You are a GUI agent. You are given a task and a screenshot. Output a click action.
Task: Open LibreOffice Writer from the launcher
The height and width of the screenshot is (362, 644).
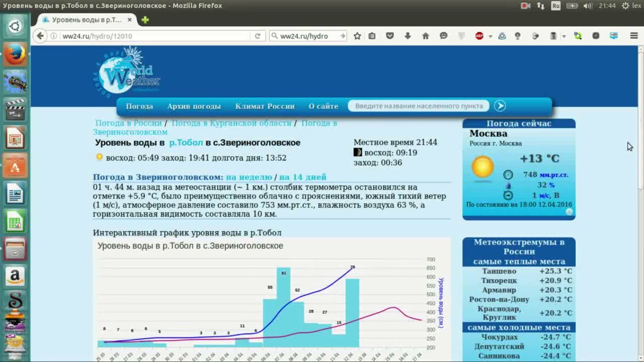click(15, 193)
